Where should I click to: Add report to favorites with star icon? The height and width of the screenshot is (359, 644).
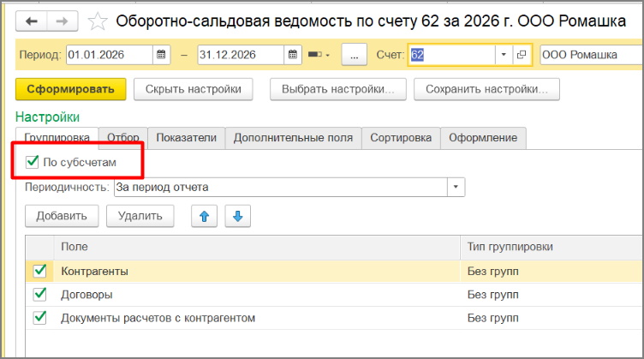click(98, 21)
